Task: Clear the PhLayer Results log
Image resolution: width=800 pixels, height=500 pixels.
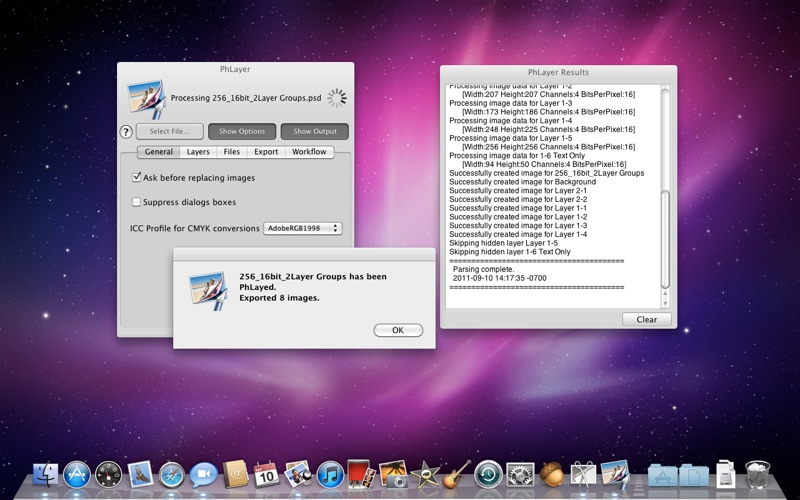Action: tap(646, 319)
